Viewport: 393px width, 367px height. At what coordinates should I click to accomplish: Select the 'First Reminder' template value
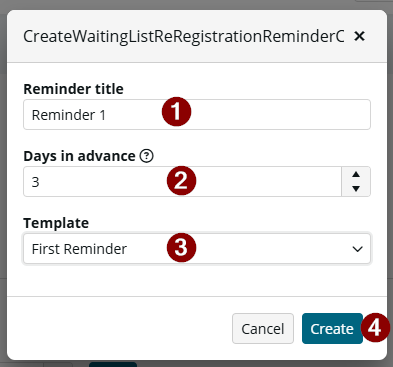pyautogui.click(x=79, y=249)
